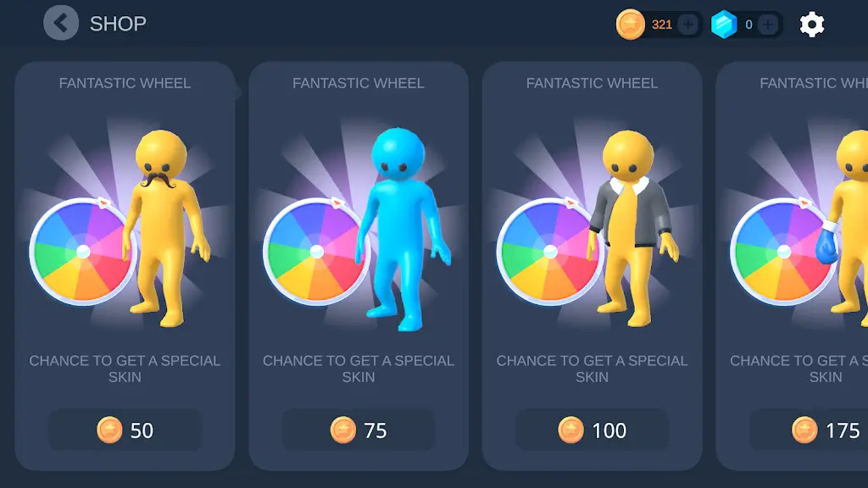Click the SHOP title label

pyautogui.click(x=118, y=24)
